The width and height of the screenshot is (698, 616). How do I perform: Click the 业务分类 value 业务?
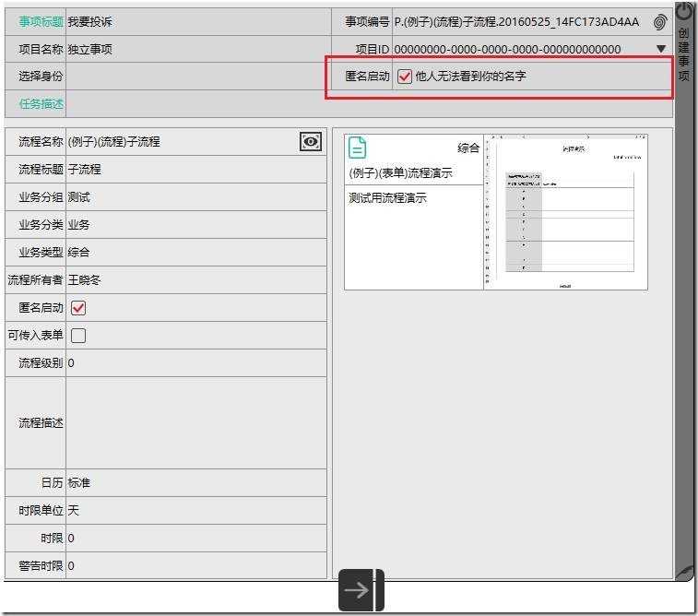(78, 225)
